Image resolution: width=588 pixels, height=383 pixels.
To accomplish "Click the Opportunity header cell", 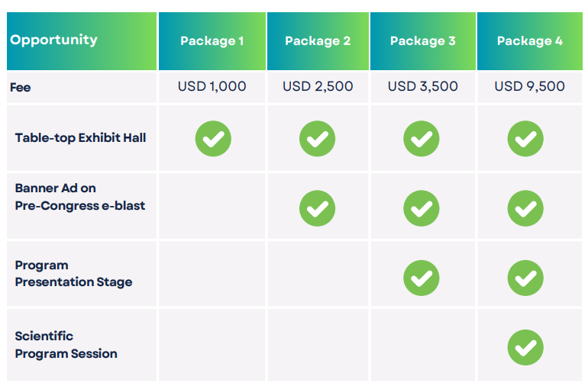I will point(54,40).
